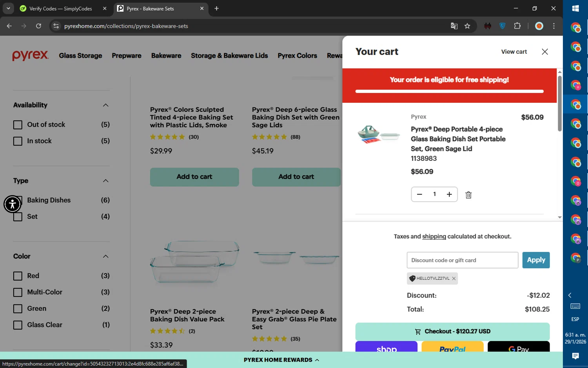This screenshot has width=588, height=368.
Task: Pay with the Shop Pay button
Action: [387, 346]
